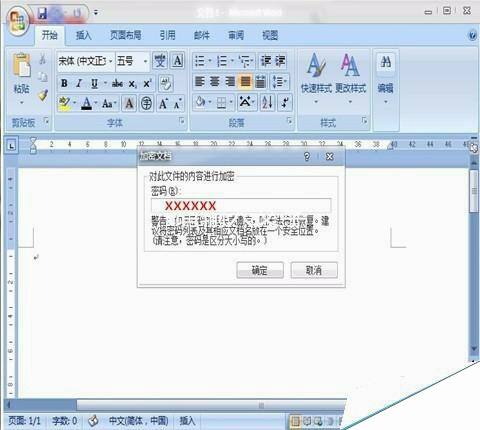The image size is (480, 430).
Task: Open the 快速样式 gallery
Action: [x=316, y=78]
